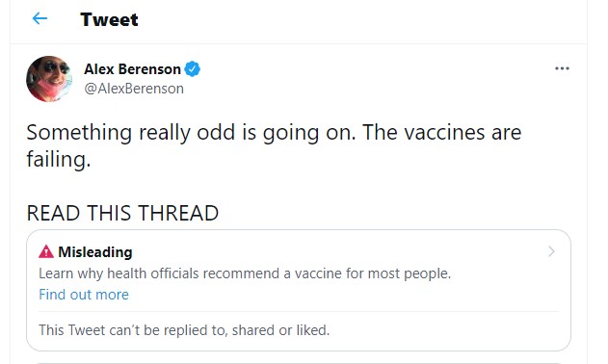Image resolution: width=608 pixels, height=364 pixels.
Task: Select the tweet text about vaccines failing
Action: click(x=274, y=145)
